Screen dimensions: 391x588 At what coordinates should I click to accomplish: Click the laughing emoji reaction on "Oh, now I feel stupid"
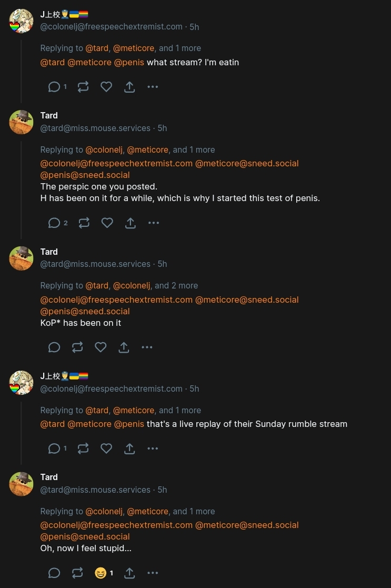101,573
